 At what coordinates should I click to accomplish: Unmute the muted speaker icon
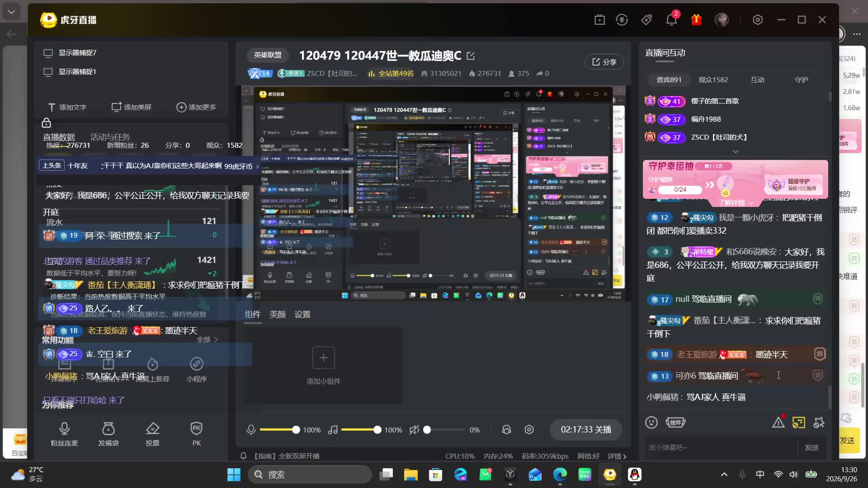pyautogui.click(x=414, y=430)
